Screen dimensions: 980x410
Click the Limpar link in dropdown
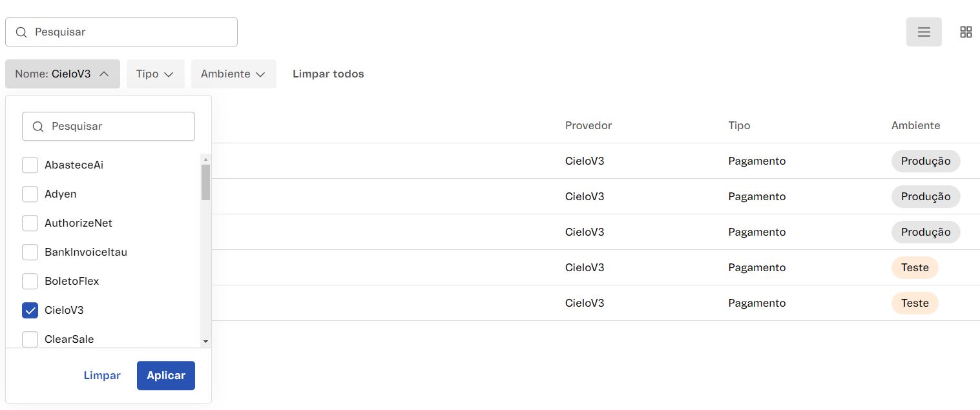(102, 376)
